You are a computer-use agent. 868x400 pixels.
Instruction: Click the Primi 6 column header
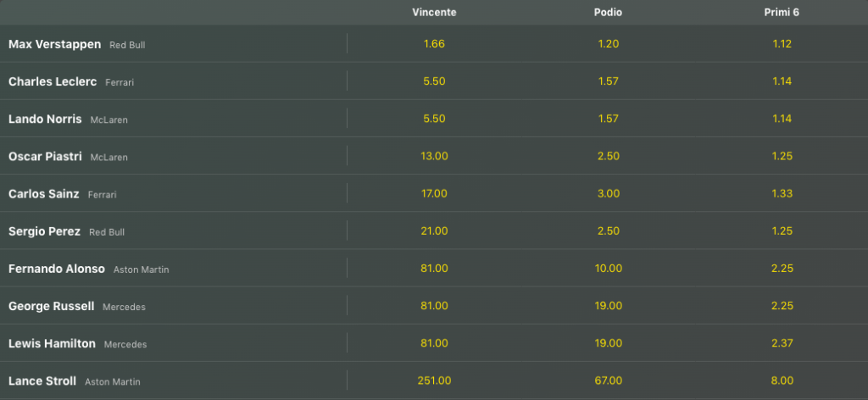tap(782, 13)
